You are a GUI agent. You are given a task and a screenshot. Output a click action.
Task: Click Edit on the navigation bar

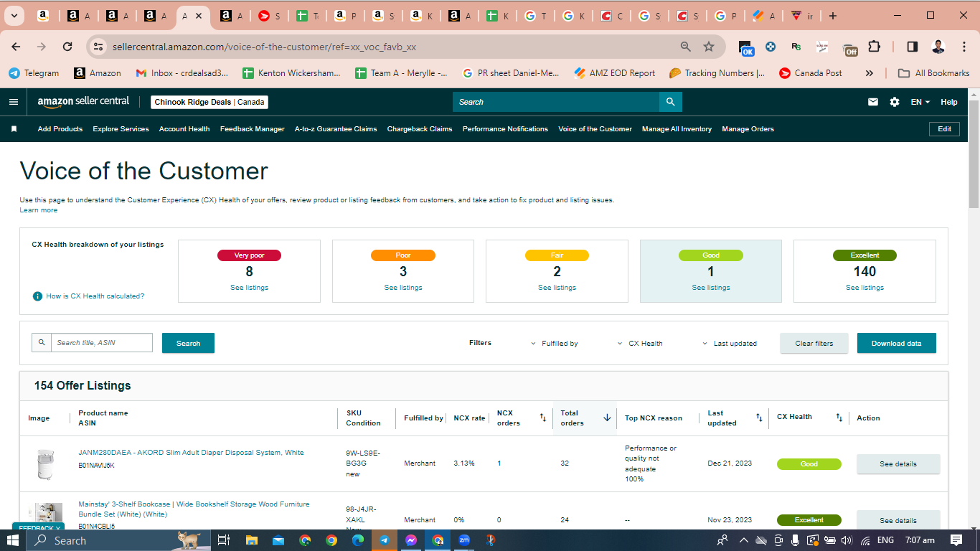click(x=945, y=129)
